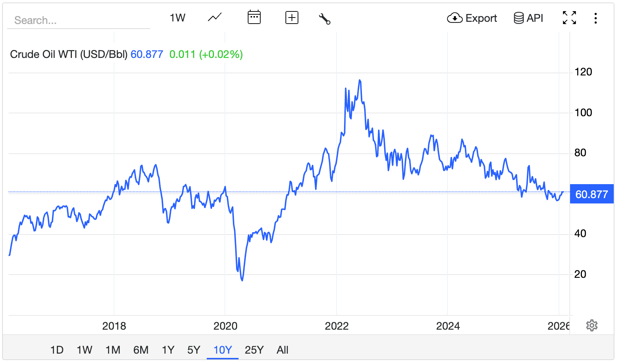Image resolution: width=618 pixels, height=364 pixels.
Task: Select the 6M time range
Action: (141, 350)
